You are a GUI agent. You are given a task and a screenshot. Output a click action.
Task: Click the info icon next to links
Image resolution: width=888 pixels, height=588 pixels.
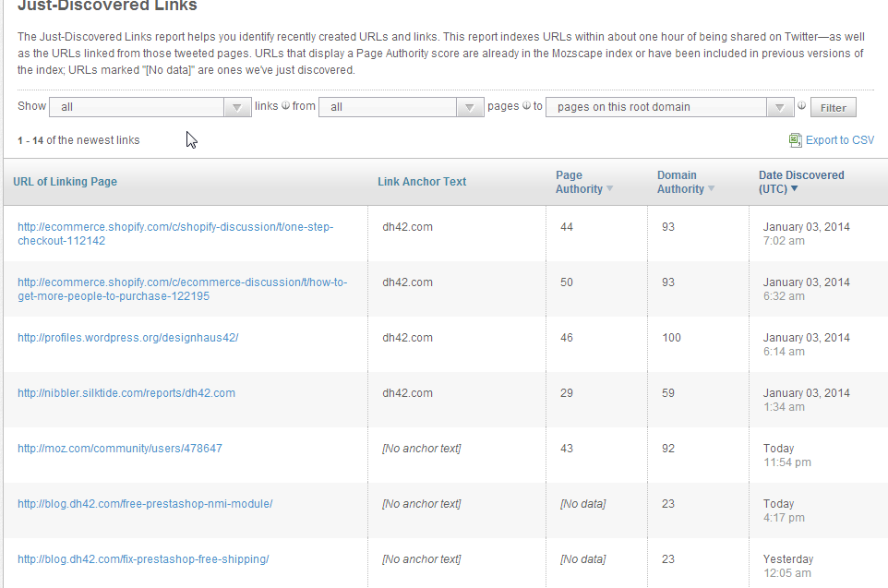tap(285, 105)
